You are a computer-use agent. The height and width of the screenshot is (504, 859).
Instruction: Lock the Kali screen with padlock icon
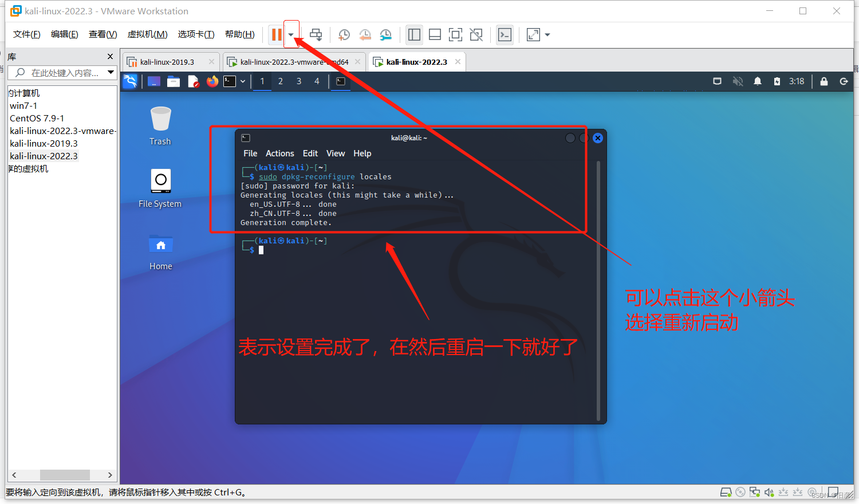click(x=824, y=81)
